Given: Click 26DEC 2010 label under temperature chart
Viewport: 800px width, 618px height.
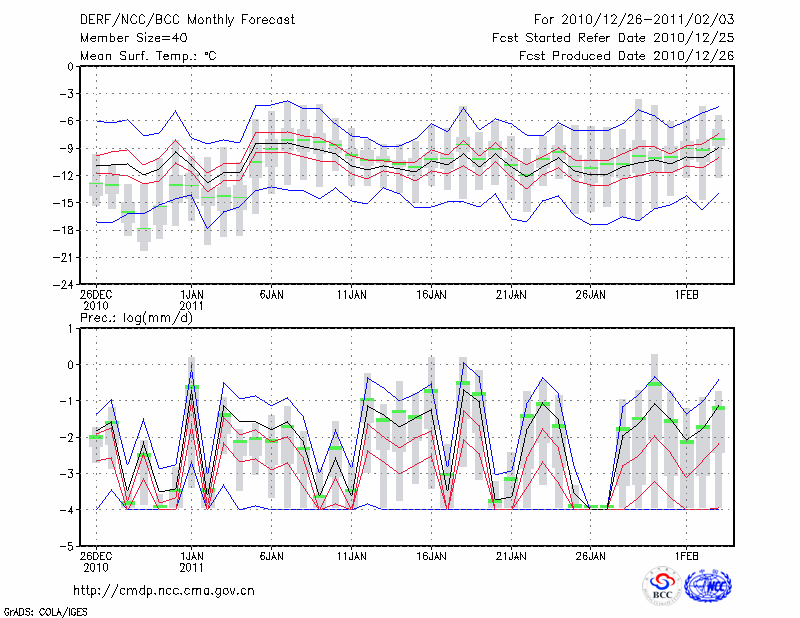Looking at the screenshot, I should [97, 301].
